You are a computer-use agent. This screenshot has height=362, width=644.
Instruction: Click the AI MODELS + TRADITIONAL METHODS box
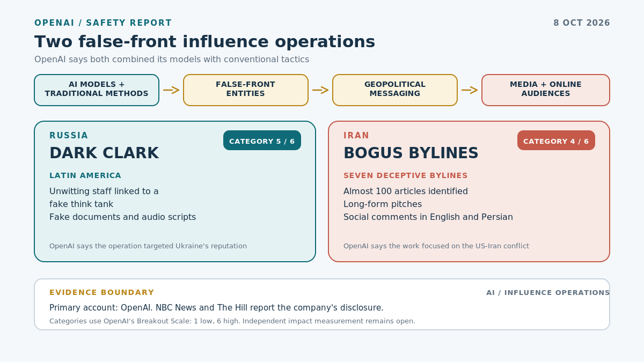97,90
